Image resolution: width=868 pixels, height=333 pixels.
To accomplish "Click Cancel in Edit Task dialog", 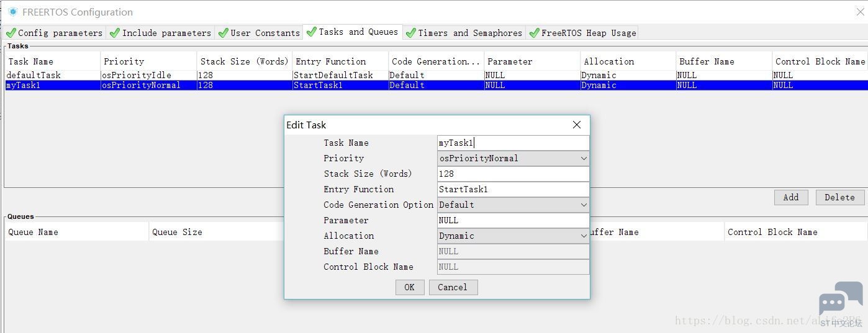I will coord(453,287).
